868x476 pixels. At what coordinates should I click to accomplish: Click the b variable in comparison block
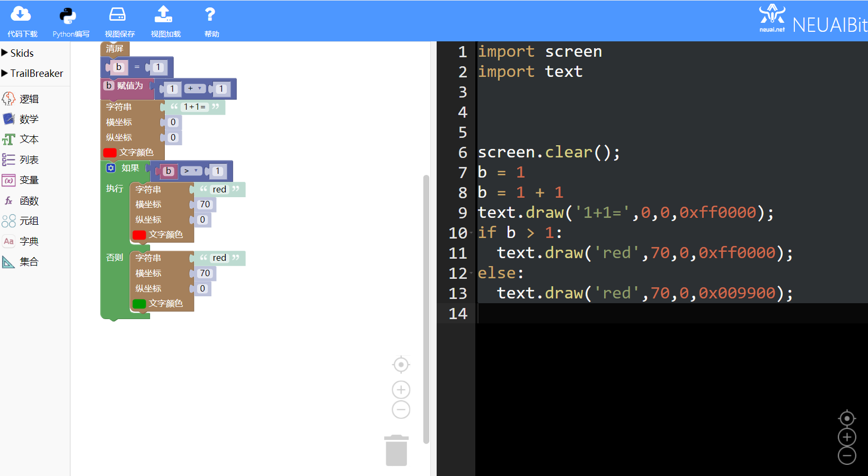pyautogui.click(x=169, y=171)
